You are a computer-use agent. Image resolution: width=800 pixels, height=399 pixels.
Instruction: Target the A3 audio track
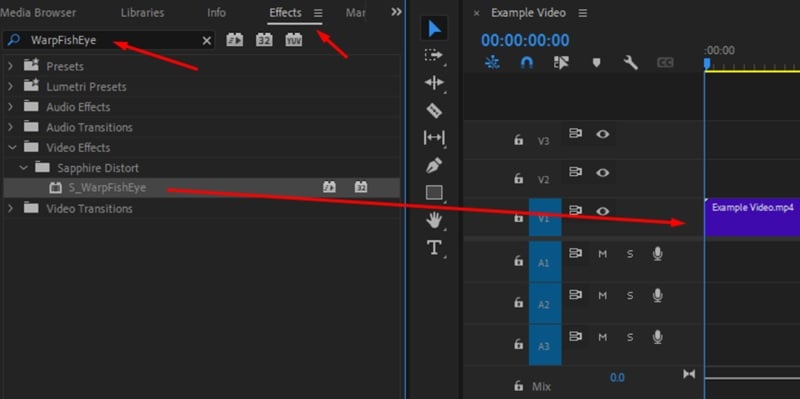point(545,345)
